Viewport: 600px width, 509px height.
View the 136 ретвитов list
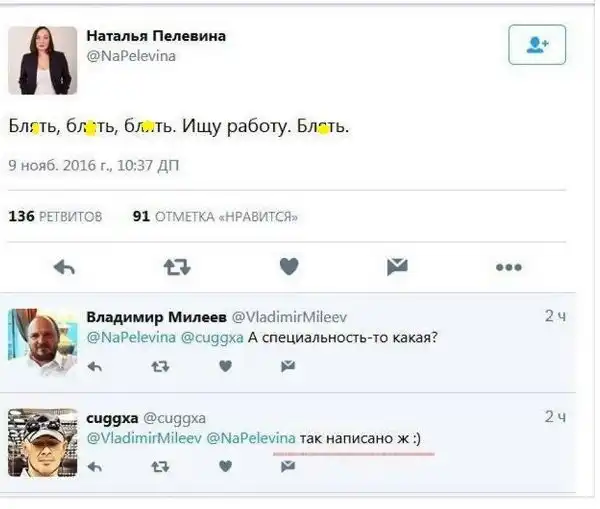55,215
